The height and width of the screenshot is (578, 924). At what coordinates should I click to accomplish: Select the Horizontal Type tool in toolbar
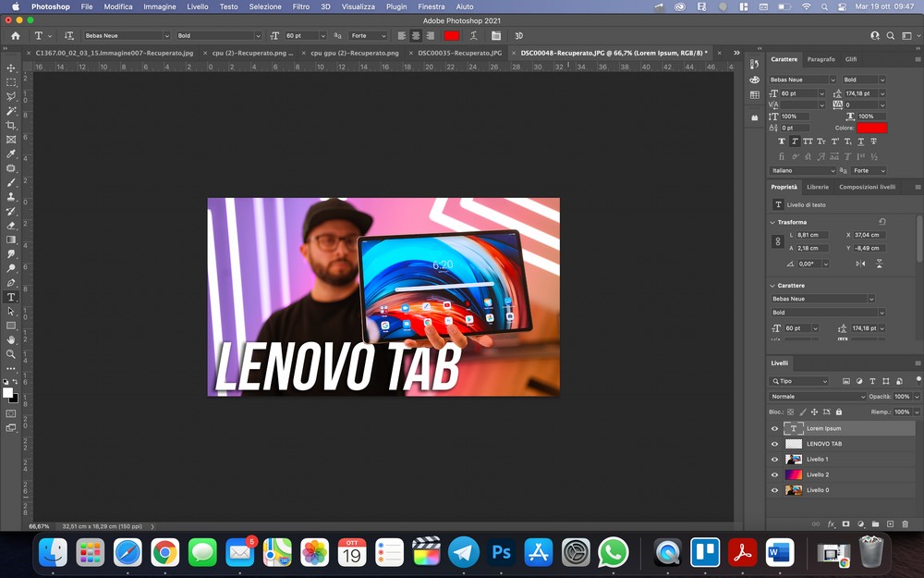coord(10,297)
